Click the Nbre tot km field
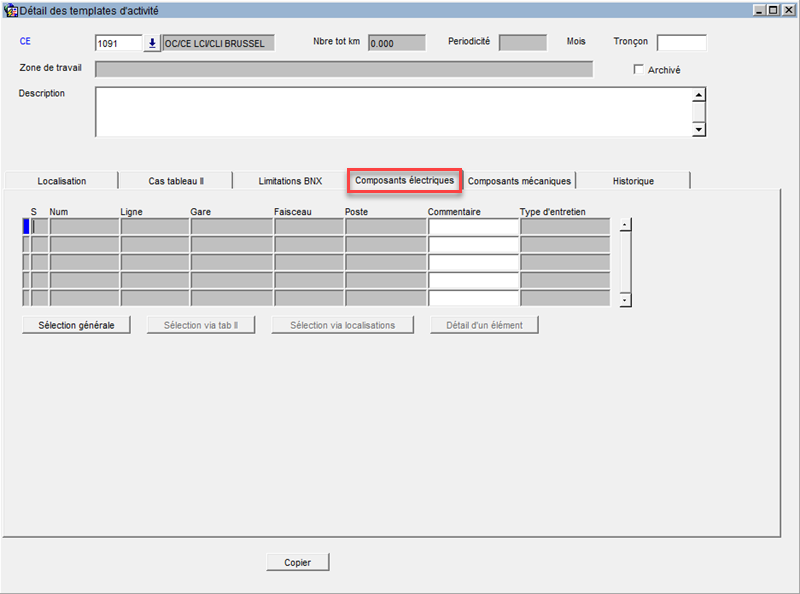Screen dimensions: 800x594 point(396,43)
